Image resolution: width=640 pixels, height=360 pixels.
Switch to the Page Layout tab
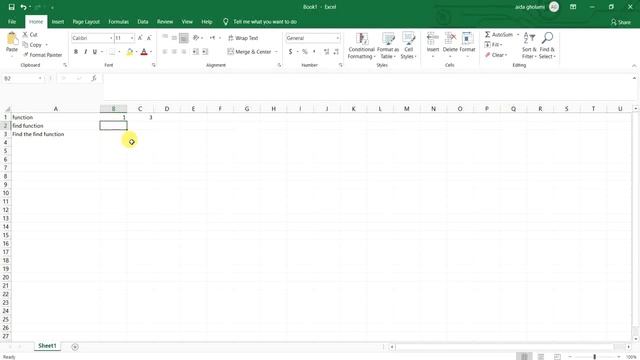pyautogui.click(x=86, y=22)
